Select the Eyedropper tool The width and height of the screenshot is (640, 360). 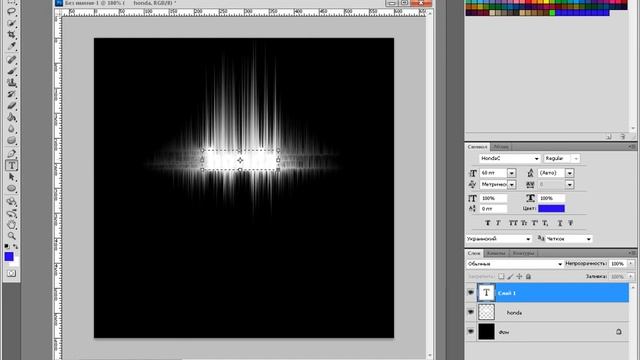pos(11,46)
